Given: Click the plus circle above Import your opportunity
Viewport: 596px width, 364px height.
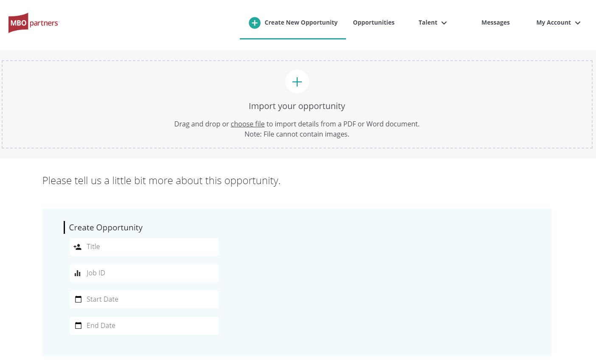Looking at the screenshot, I should coord(297,81).
